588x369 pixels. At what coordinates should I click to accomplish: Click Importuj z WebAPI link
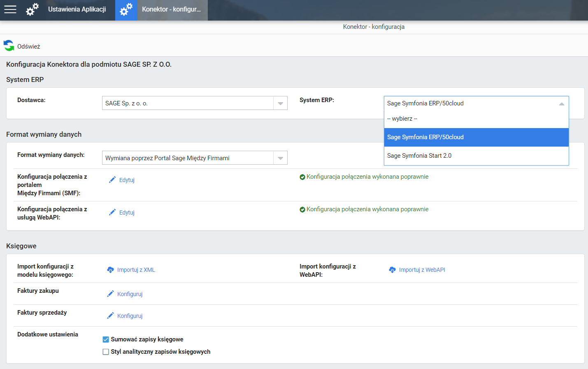pos(422,270)
